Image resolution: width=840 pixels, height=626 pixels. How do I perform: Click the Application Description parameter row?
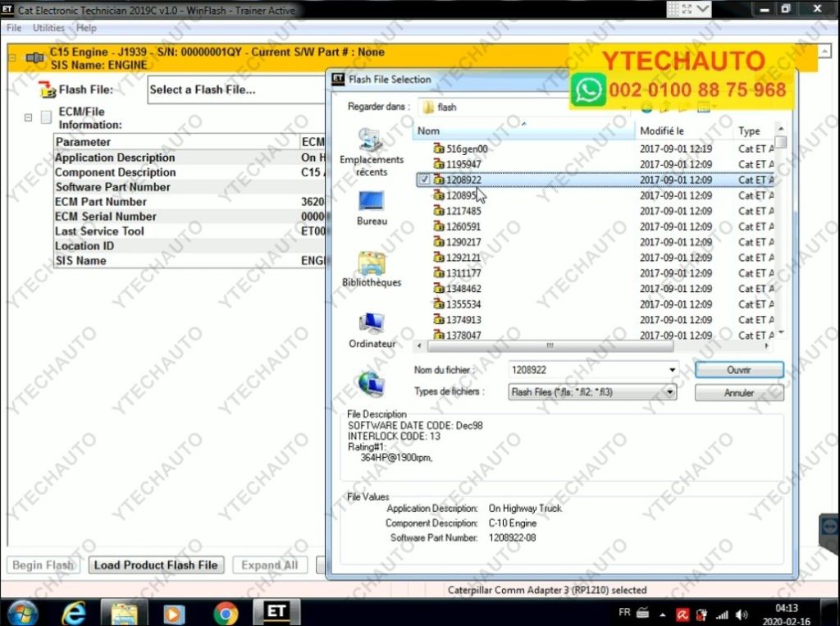190,158
